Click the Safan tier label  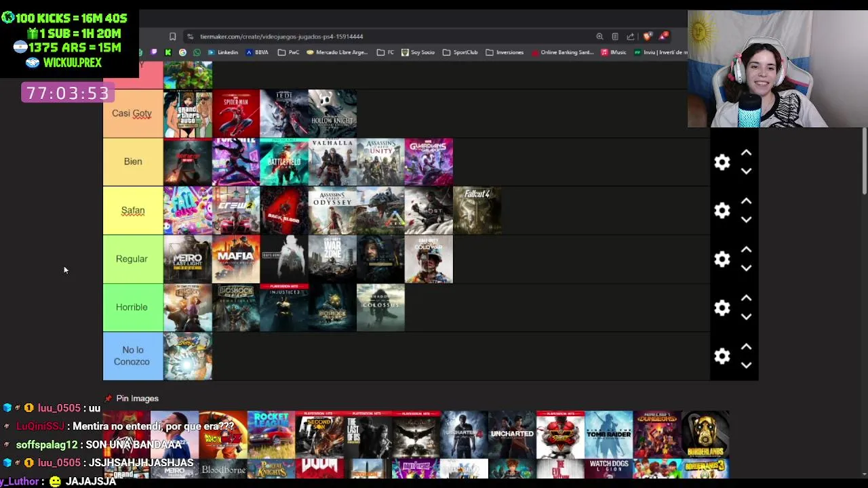[132, 210]
